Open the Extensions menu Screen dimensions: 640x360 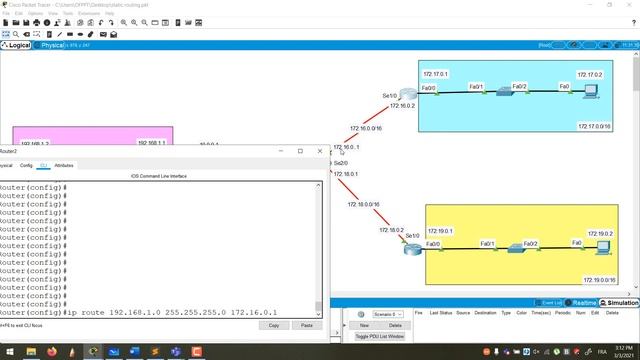[89, 13]
